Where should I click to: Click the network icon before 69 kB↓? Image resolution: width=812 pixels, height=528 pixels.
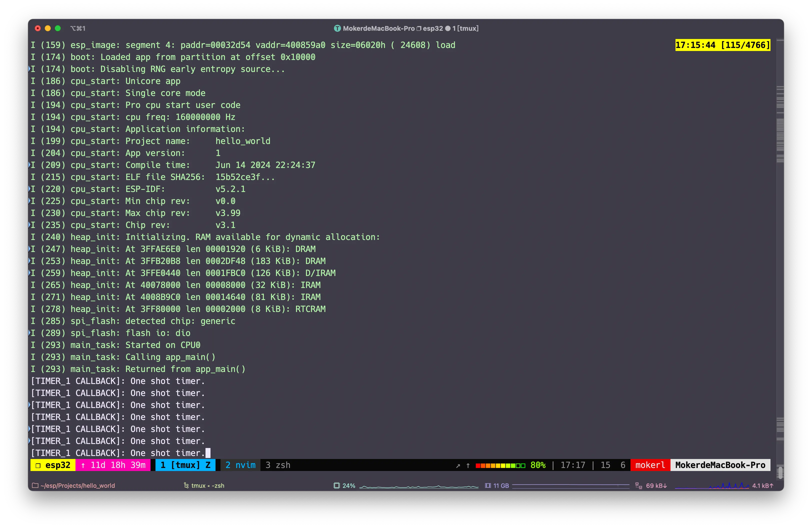click(x=639, y=485)
